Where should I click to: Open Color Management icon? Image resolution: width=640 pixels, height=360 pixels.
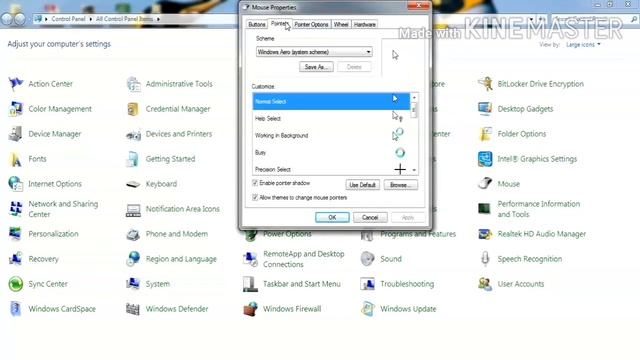16,109
